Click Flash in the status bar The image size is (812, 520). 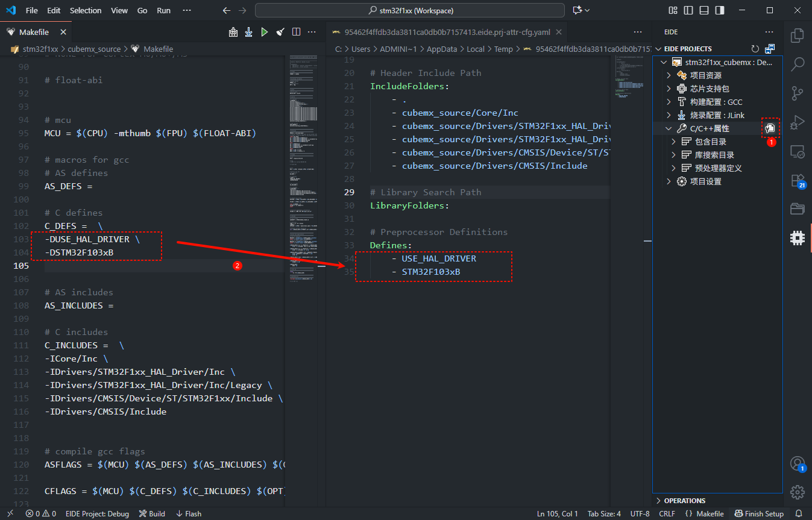(x=189, y=514)
